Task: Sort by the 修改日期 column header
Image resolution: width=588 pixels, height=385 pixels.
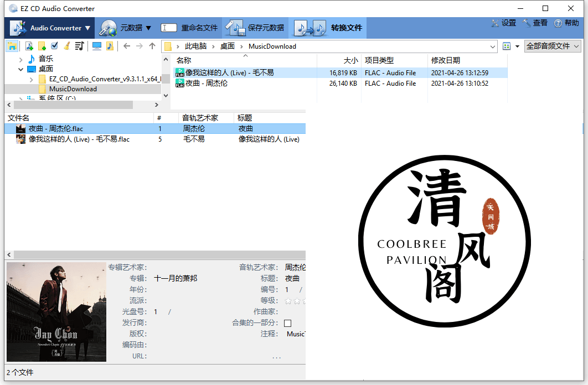Action: coord(468,60)
